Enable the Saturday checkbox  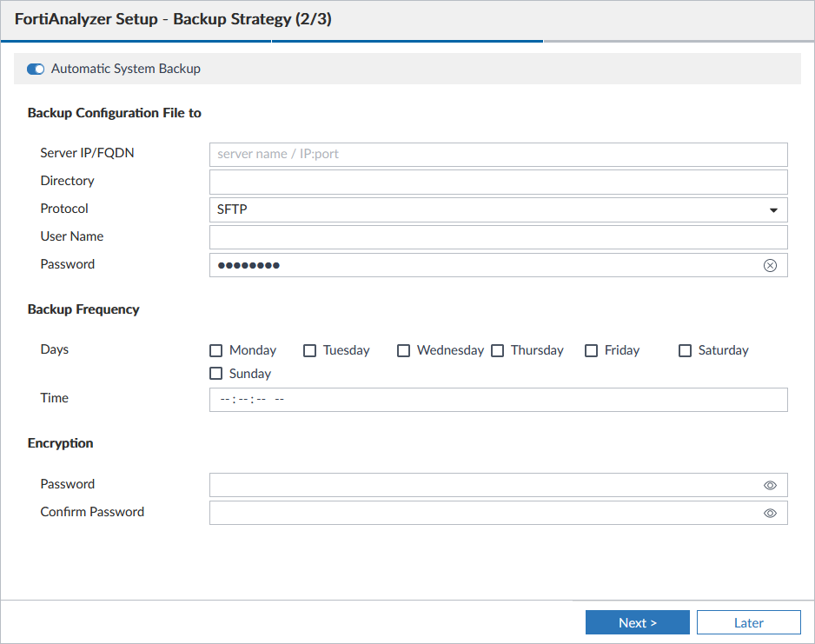686,351
